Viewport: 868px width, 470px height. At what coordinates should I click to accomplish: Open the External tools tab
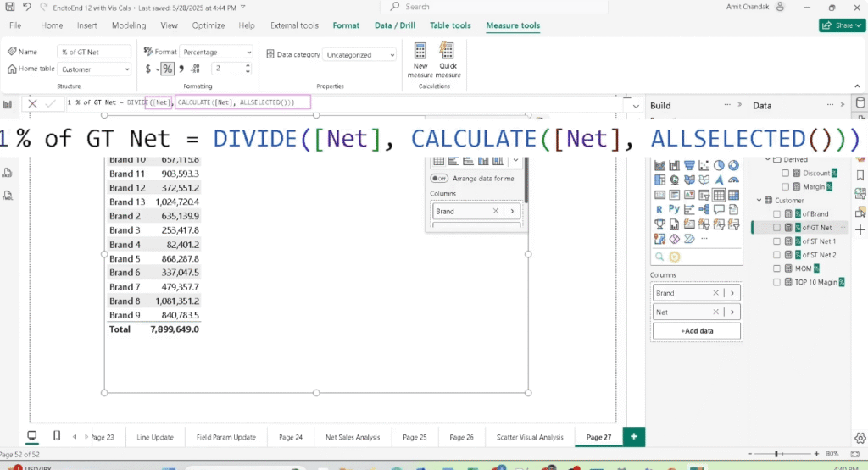[x=294, y=25]
